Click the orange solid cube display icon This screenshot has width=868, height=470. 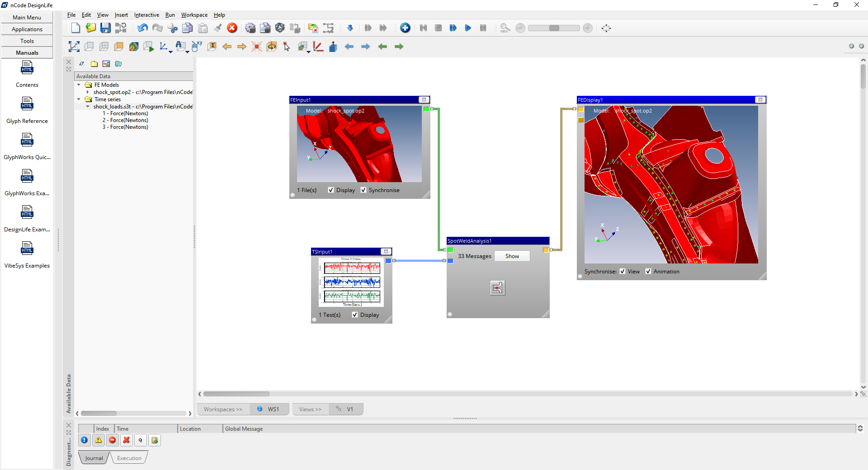119,47
